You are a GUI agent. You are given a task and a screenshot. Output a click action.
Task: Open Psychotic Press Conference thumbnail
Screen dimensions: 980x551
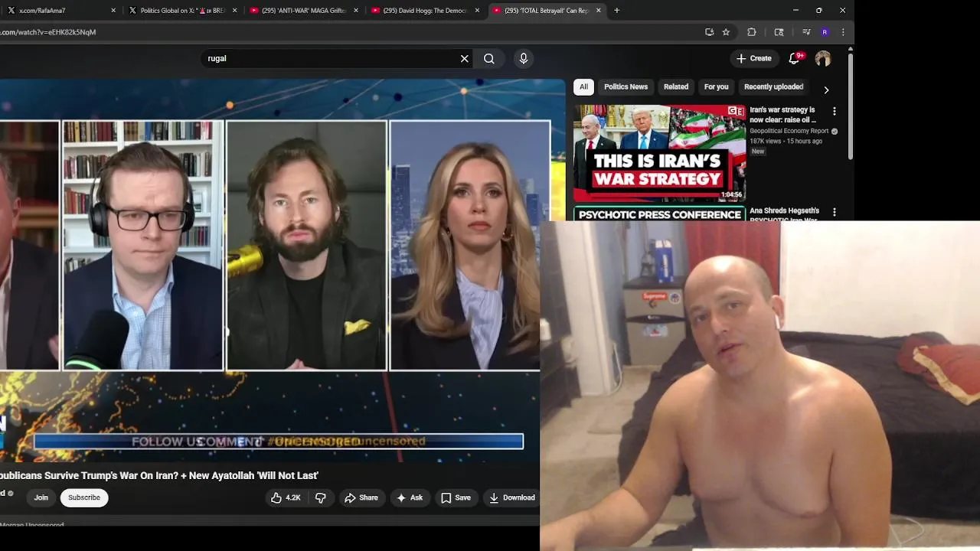[659, 214]
